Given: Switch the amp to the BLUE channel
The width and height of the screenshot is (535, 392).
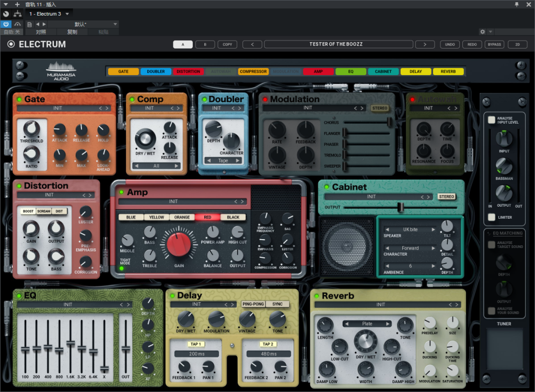Looking at the screenshot, I should pyautogui.click(x=131, y=217).
